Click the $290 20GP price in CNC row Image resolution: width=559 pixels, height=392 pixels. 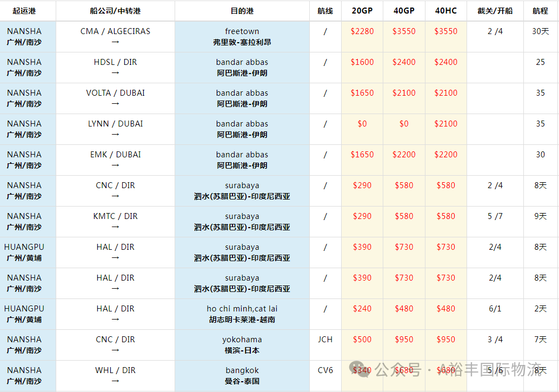coord(362,185)
